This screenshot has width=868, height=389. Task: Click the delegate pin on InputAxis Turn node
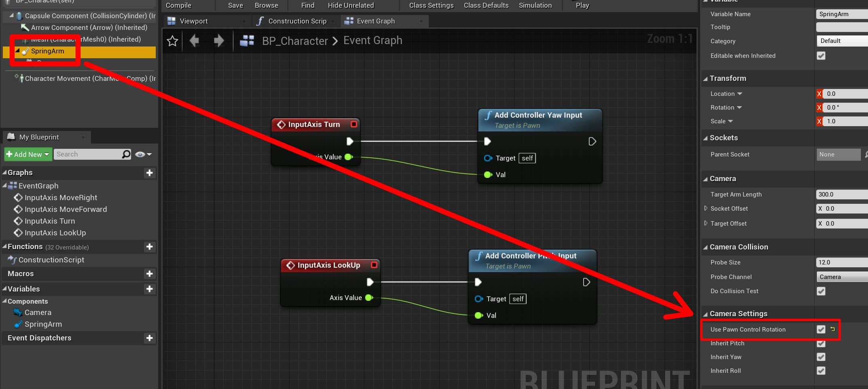tap(354, 124)
